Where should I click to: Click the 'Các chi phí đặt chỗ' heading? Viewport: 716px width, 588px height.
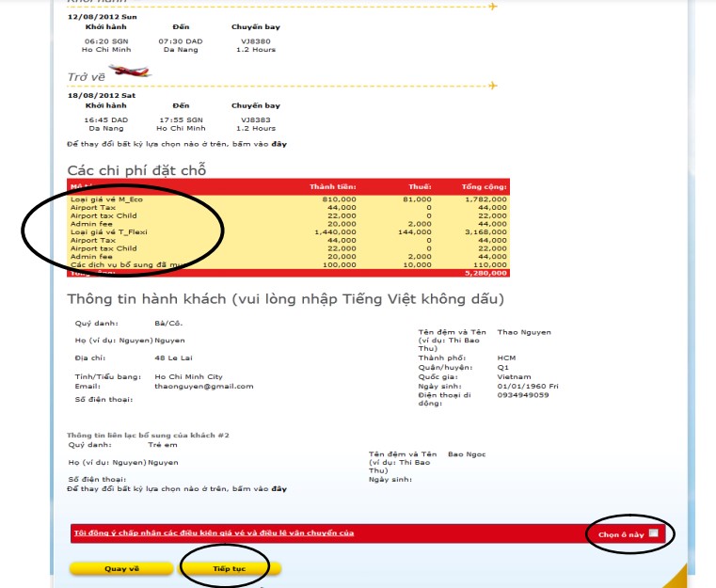[136, 169]
